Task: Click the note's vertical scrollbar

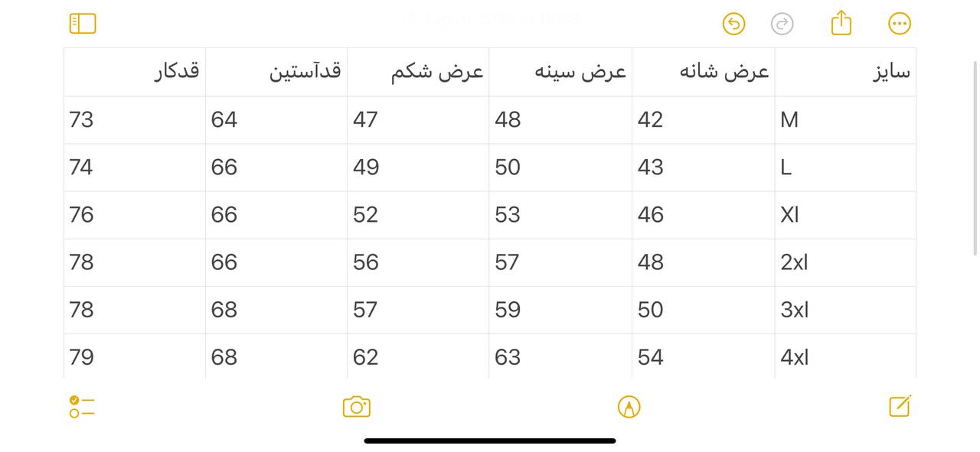Action: click(x=975, y=157)
